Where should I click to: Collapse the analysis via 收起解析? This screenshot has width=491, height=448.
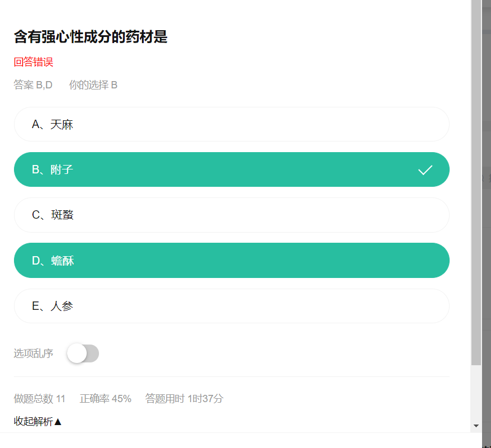pos(37,421)
